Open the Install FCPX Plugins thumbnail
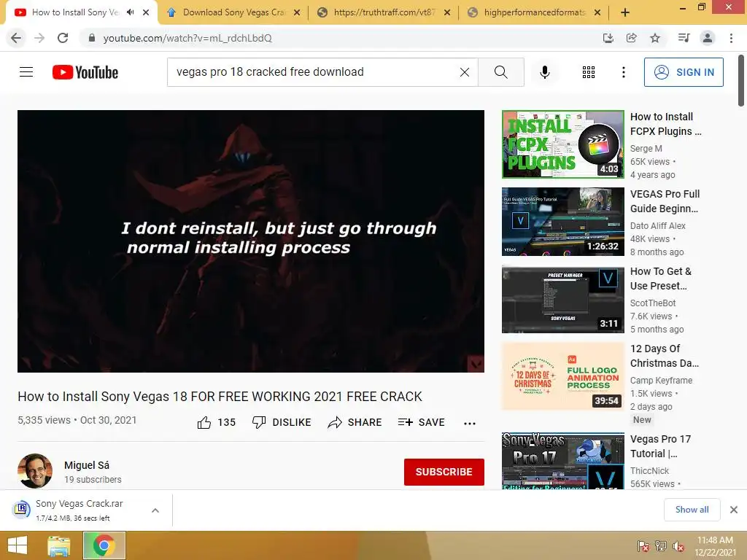The width and height of the screenshot is (747, 560). [562, 144]
